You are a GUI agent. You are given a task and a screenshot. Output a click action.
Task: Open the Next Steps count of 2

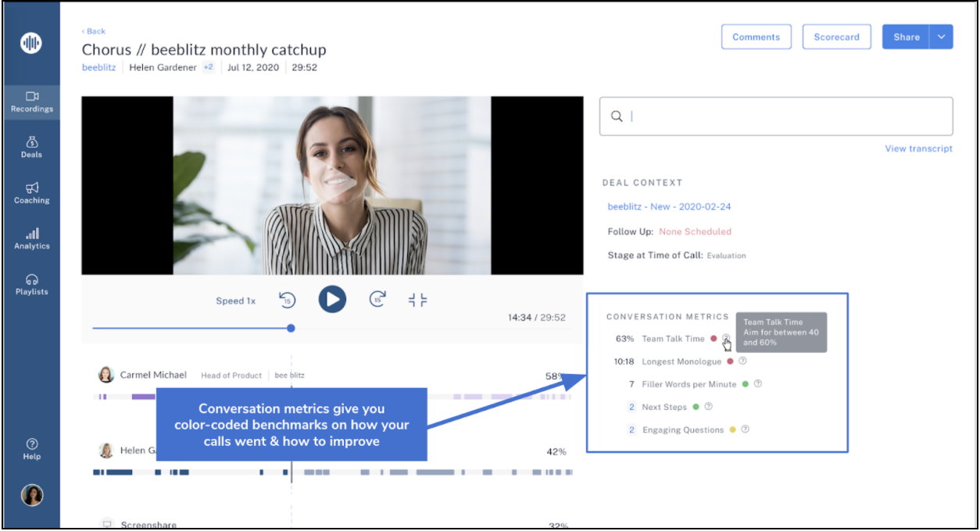point(631,407)
